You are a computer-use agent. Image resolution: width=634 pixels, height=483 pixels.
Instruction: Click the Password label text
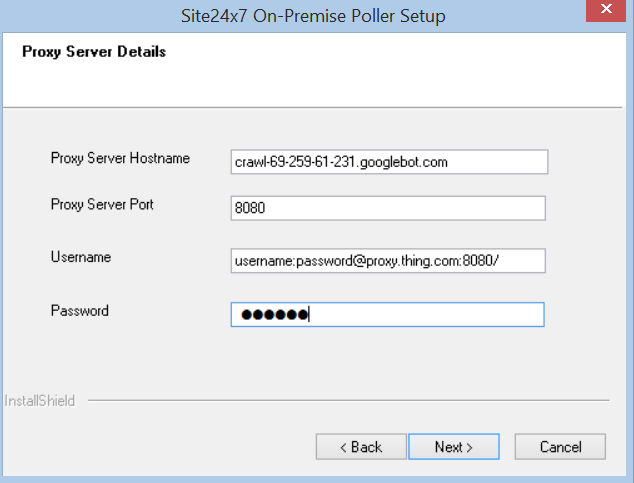click(x=80, y=311)
